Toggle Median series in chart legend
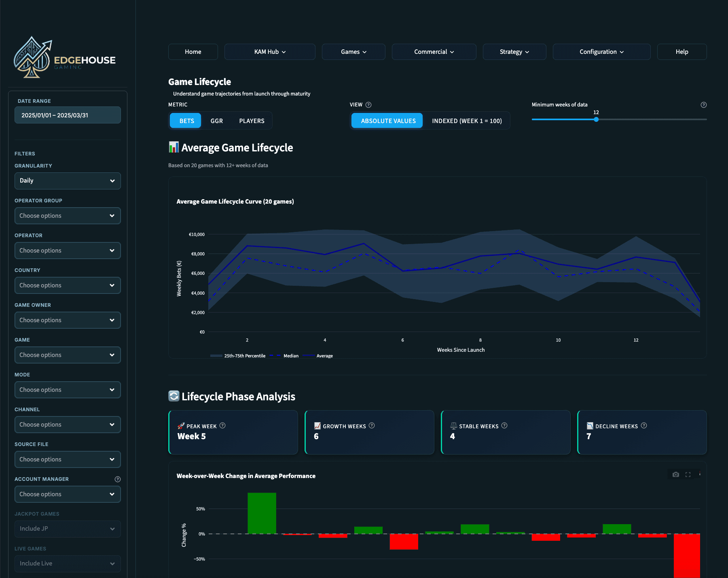 point(284,356)
